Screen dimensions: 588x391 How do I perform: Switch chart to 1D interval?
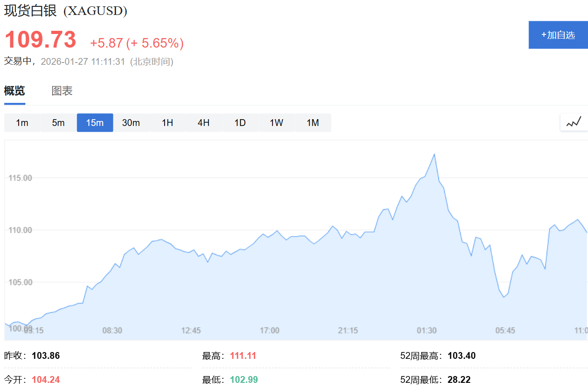[240, 123]
